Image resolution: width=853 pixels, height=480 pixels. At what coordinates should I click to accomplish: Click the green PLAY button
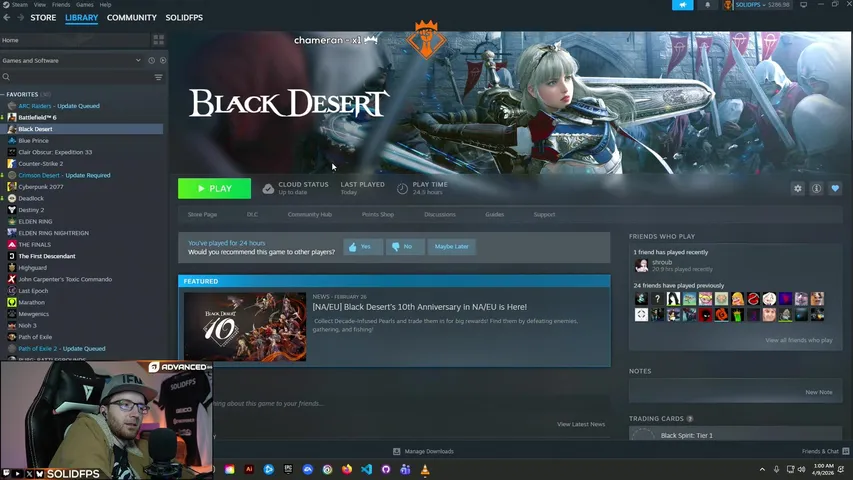(x=214, y=188)
